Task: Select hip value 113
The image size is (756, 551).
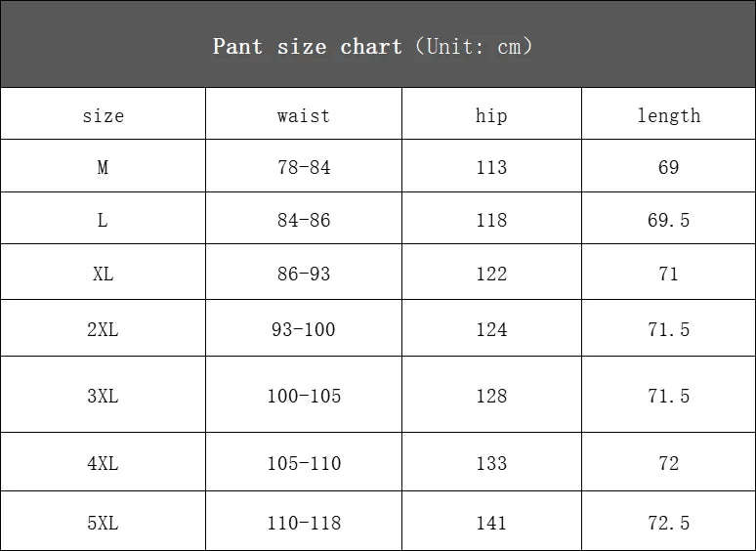Action: tap(491, 167)
